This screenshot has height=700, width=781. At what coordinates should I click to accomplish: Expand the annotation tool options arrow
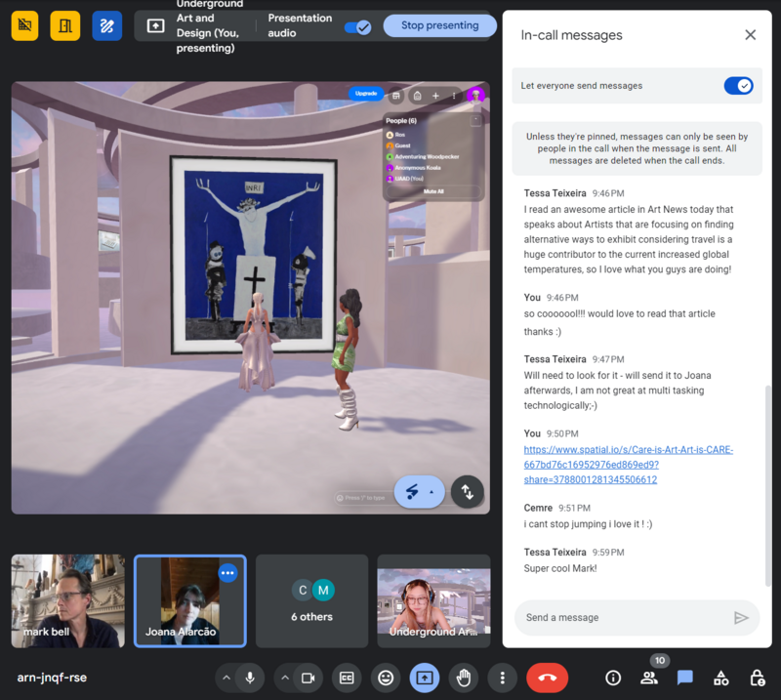pos(432,492)
